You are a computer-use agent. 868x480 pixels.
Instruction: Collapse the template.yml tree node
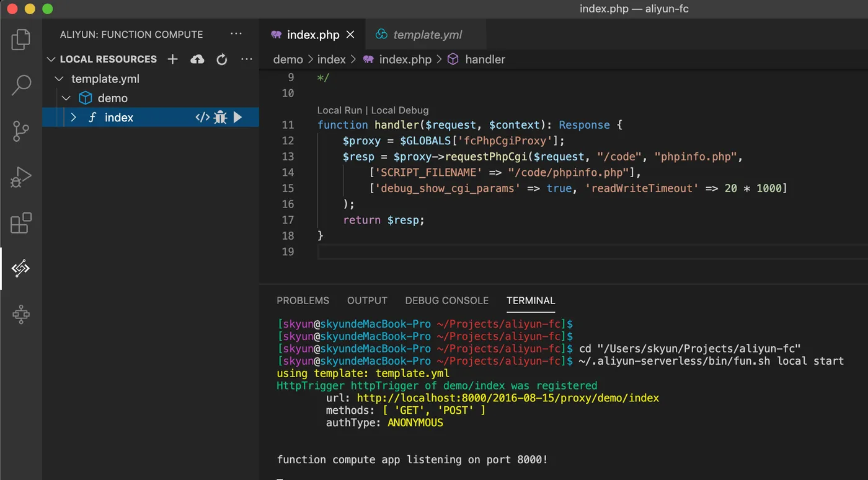coord(60,79)
